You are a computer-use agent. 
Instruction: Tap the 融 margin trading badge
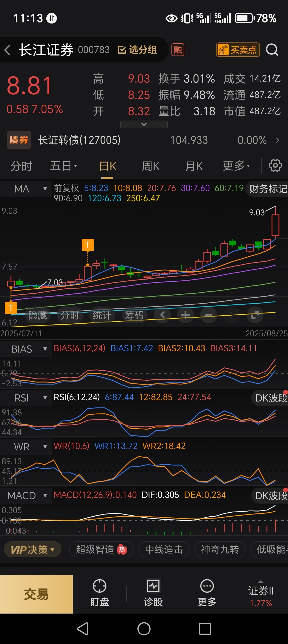coord(178,50)
